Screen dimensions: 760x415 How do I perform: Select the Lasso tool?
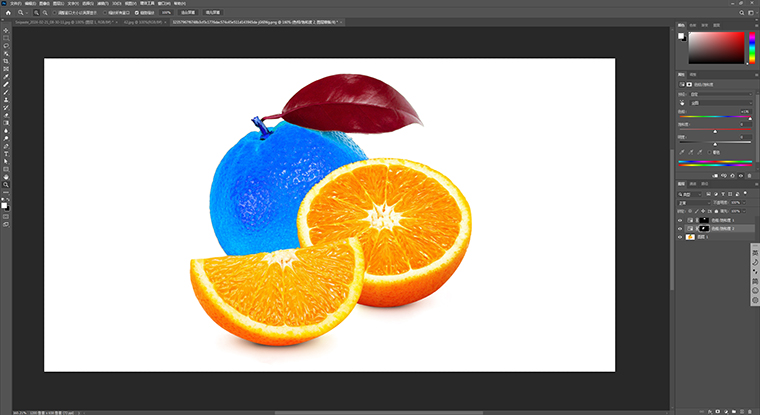[6, 46]
